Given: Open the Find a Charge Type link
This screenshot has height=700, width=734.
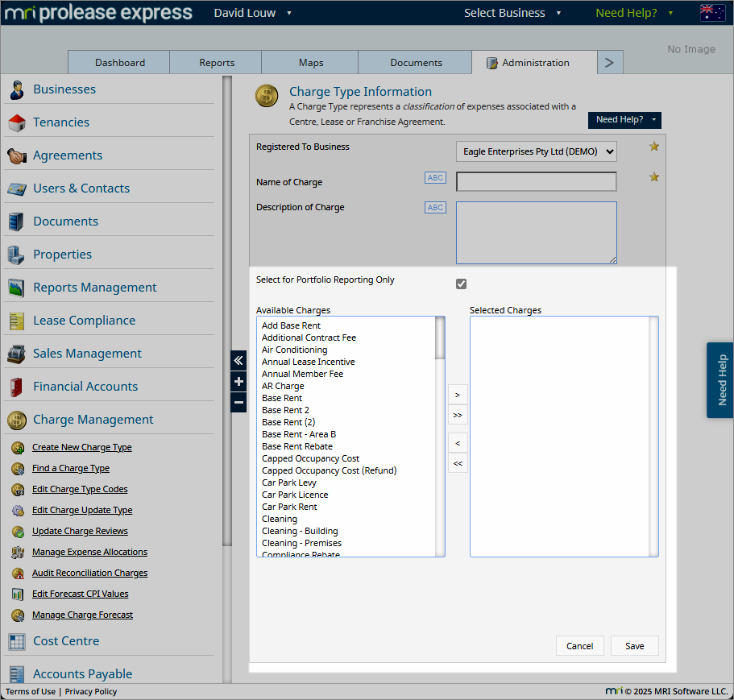Looking at the screenshot, I should (71, 468).
